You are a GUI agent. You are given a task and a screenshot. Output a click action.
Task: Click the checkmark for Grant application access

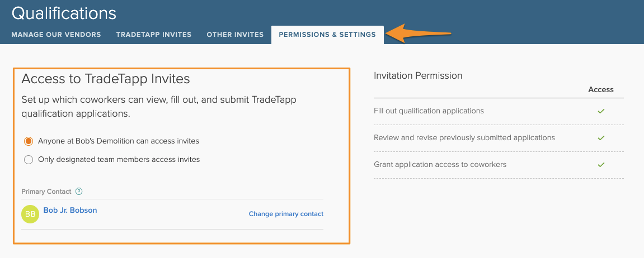pos(601,165)
